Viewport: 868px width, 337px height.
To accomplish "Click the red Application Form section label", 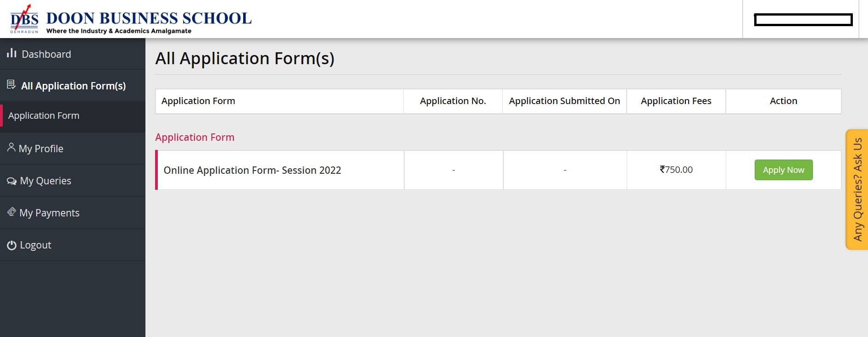I will [x=195, y=137].
